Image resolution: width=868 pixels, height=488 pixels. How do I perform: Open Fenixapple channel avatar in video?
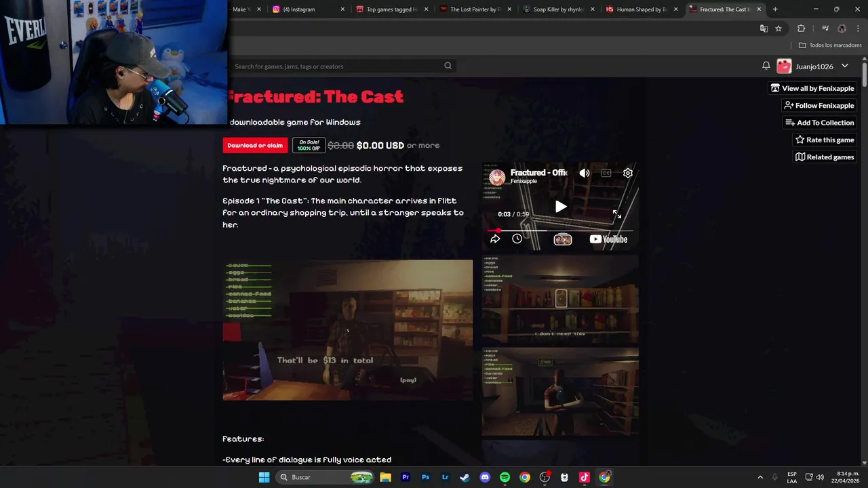[x=497, y=177]
